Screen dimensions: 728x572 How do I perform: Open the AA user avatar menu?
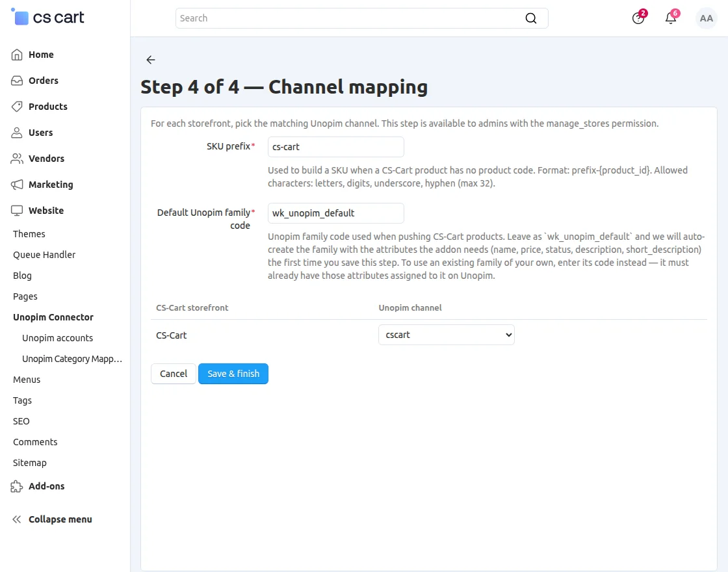tap(706, 18)
